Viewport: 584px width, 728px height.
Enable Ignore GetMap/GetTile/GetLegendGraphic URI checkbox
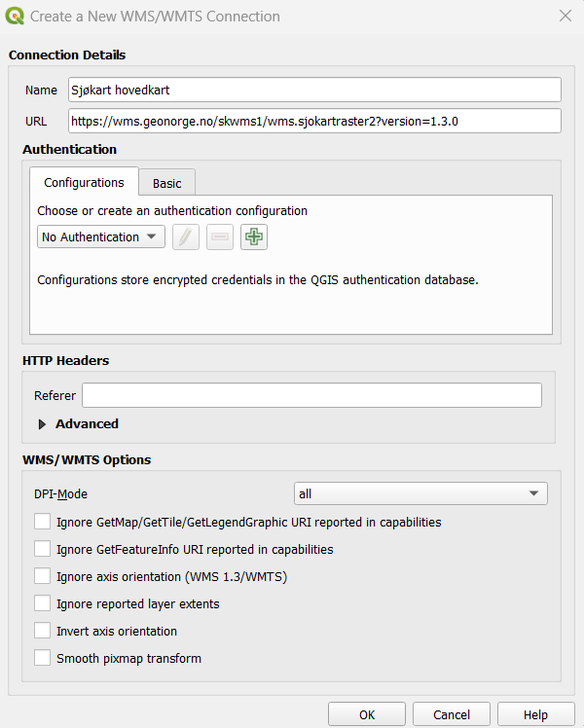[x=42, y=522]
